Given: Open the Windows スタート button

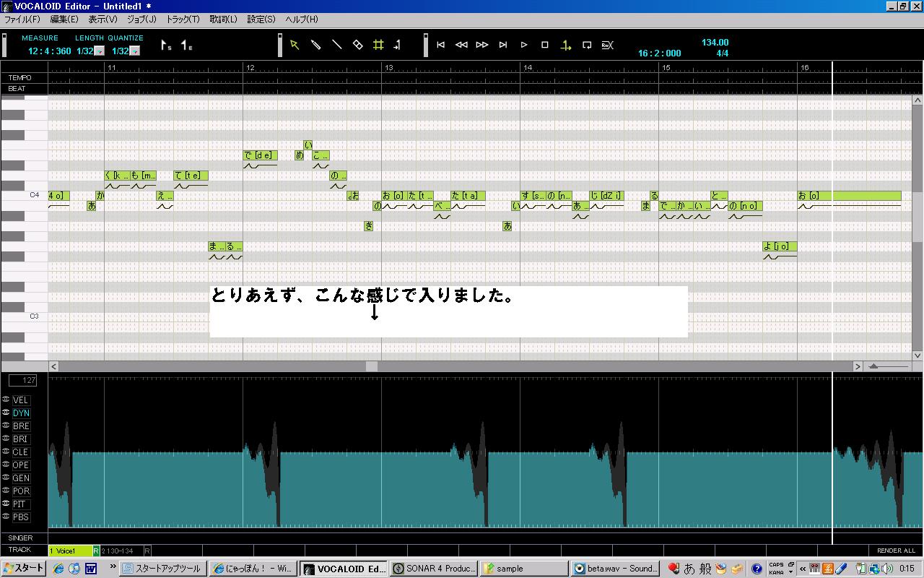Looking at the screenshot, I should (24, 569).
